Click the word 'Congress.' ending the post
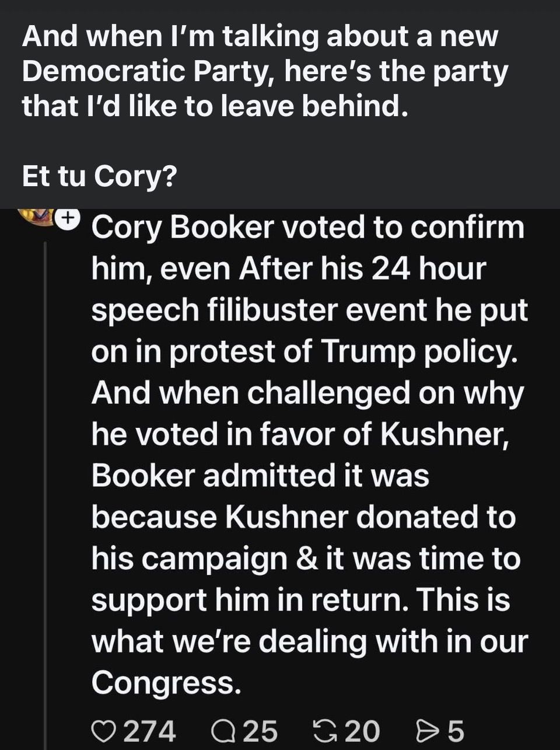560x750 pixels. click(x=166, y=681)
